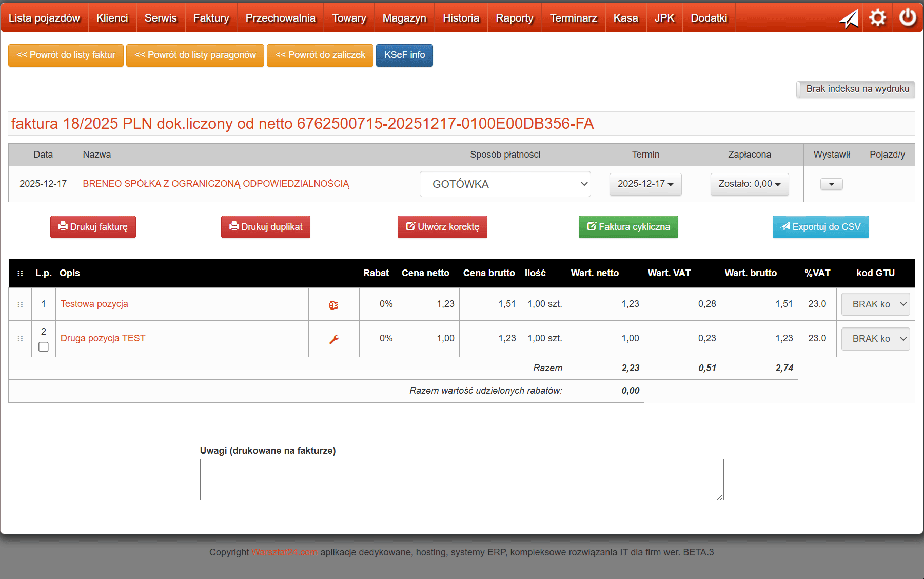Click drag handle icon on row 1
The width and height of the screenshot is (924, 579).
click(21, 304)
